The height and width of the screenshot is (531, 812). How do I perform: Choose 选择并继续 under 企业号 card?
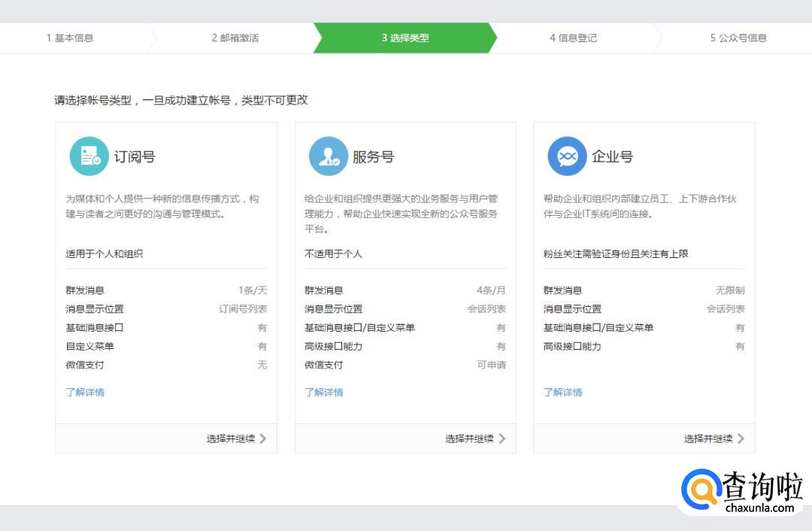708,438
